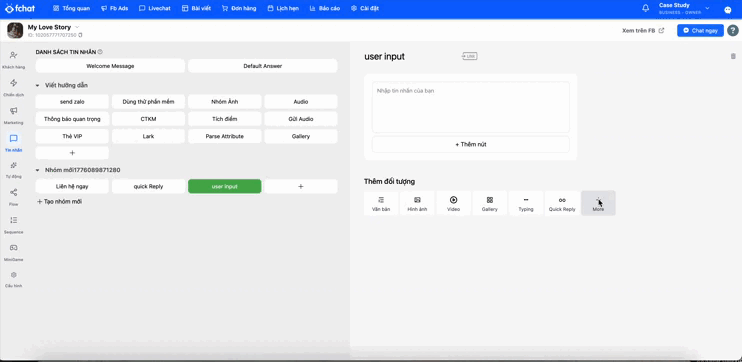Viewport: 742px width, 362px height.
Task: Click the notification bell icon
Action: click(x=645, y=8)
